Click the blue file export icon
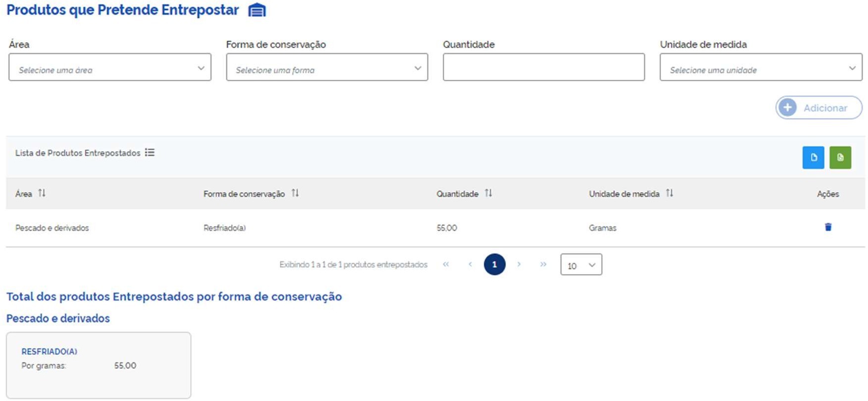 click(813, 158)
